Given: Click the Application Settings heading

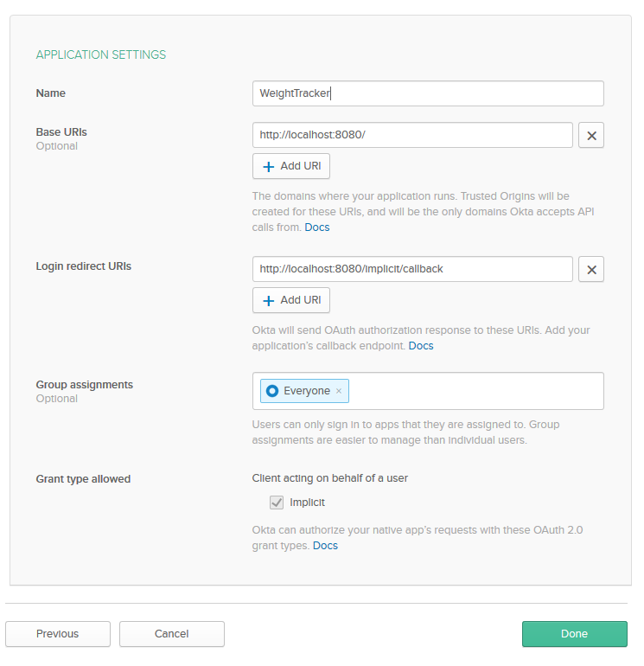Looking at the screenshot, I should click(100, 54).
